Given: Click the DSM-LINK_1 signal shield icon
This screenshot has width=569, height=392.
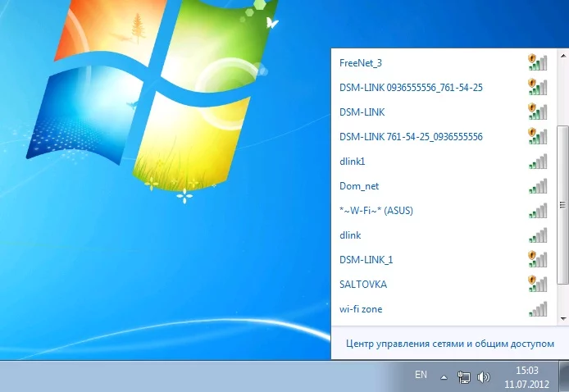Looking at the screenshot, I should click(537, 260).
